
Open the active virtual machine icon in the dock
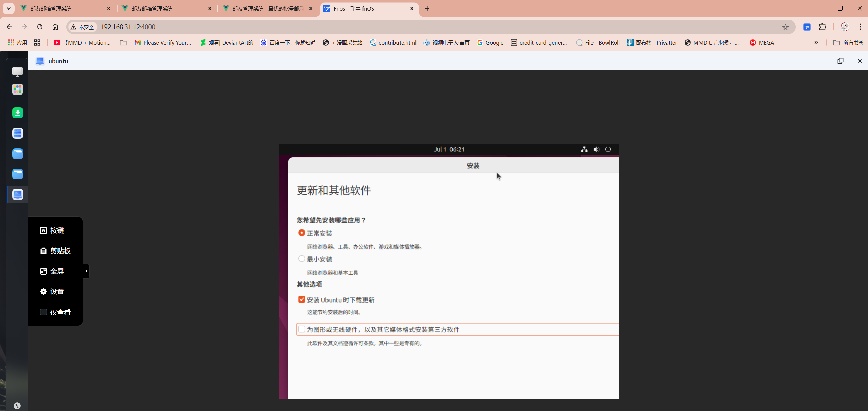(17, 194)
